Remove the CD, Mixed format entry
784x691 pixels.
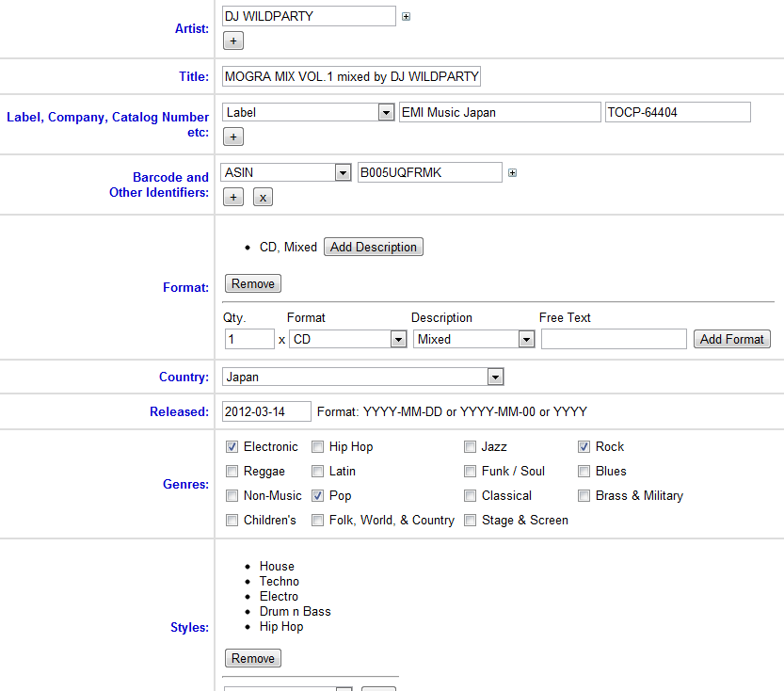click(253, 283)
